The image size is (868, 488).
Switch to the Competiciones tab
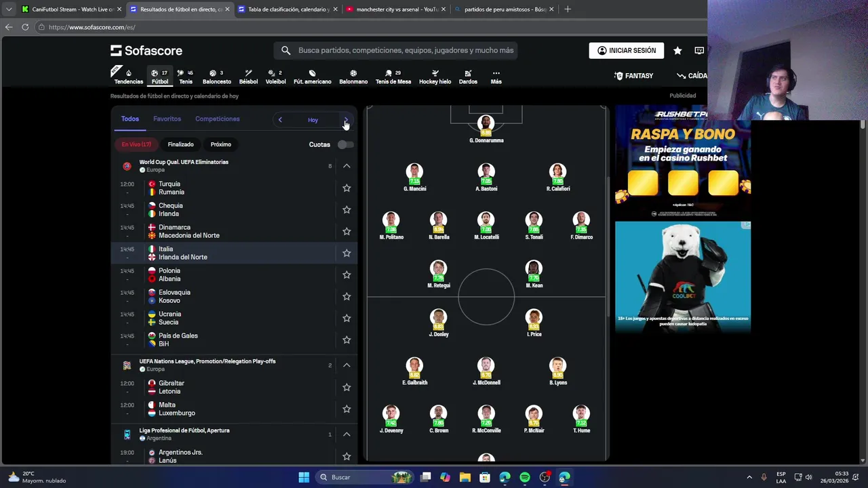pos(217,119)
